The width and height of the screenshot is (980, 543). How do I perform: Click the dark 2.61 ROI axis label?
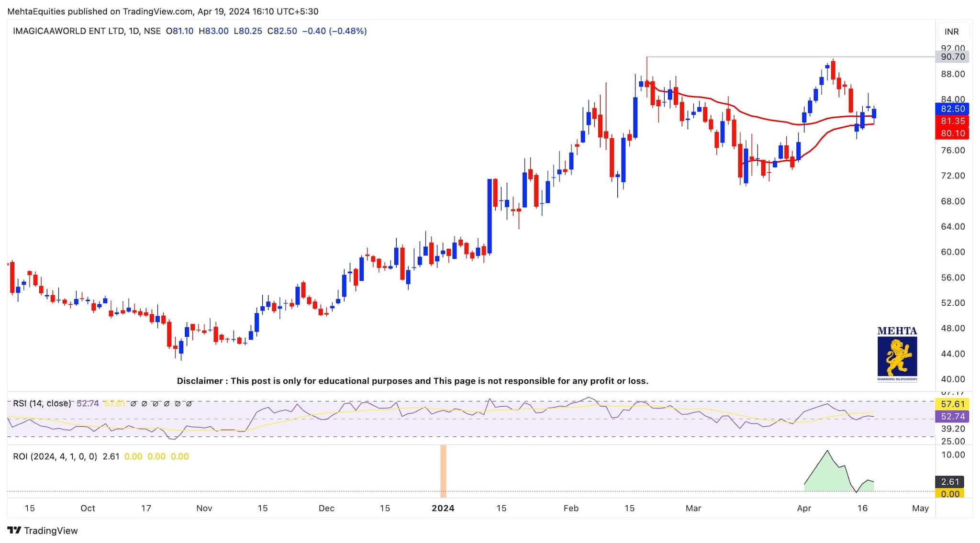950,482
